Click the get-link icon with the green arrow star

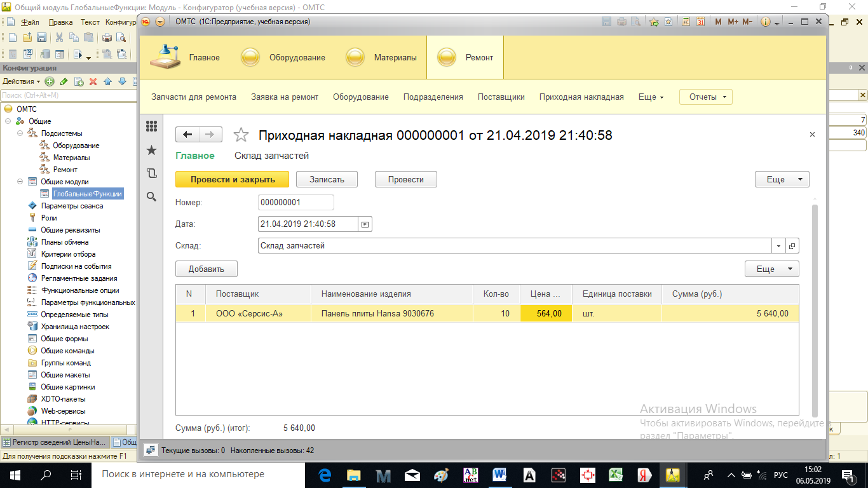click(654, 22)
